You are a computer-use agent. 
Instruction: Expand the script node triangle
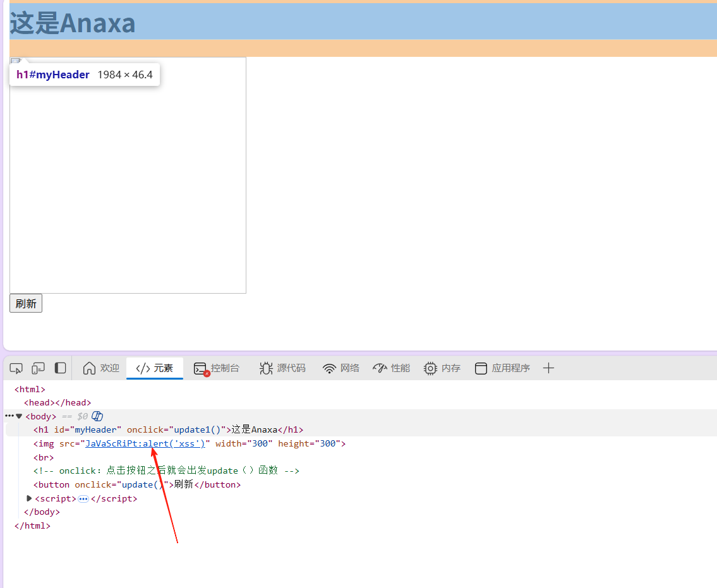29,498
